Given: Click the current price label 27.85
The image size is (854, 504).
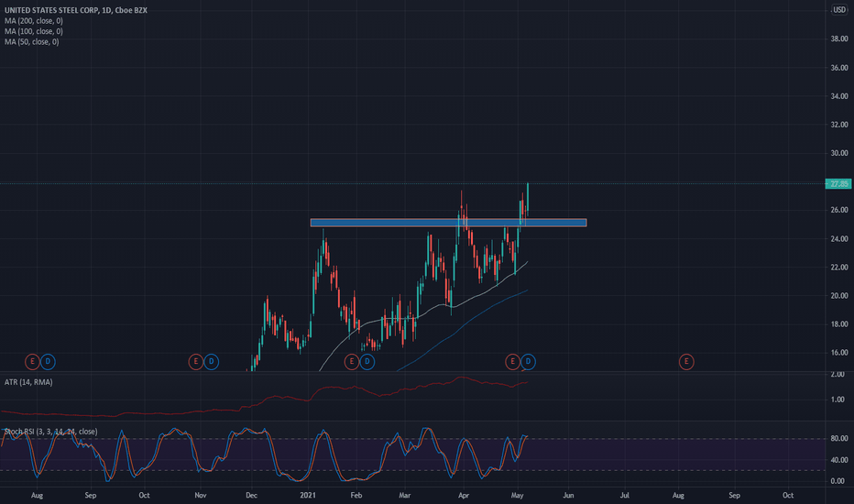Looking at the screenshot, I should click(838, 184).
